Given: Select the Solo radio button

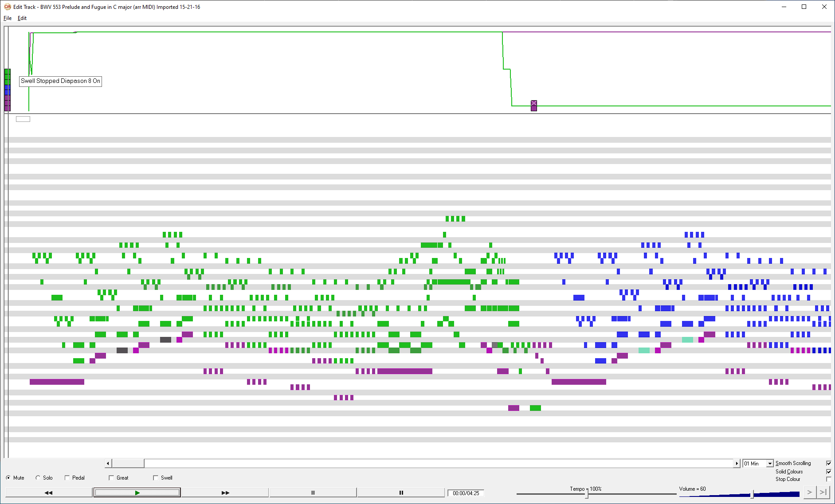Looking at the screenshot, I should 38,477.
